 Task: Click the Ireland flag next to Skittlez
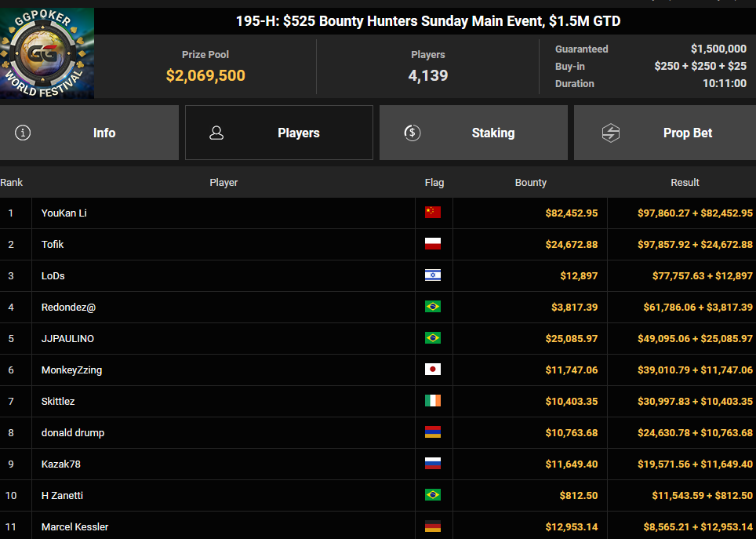(x=432, y=400)
